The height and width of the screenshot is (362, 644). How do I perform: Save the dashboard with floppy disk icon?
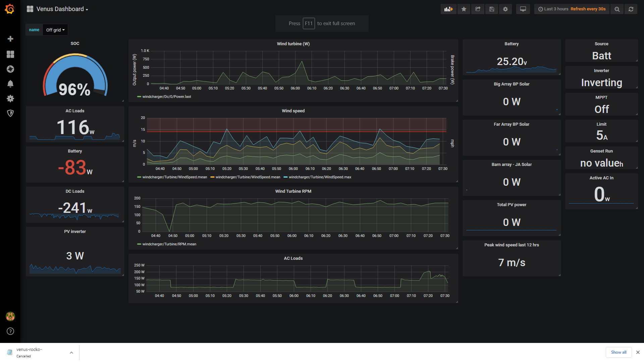pyautogui.click(x=492, y=9)
